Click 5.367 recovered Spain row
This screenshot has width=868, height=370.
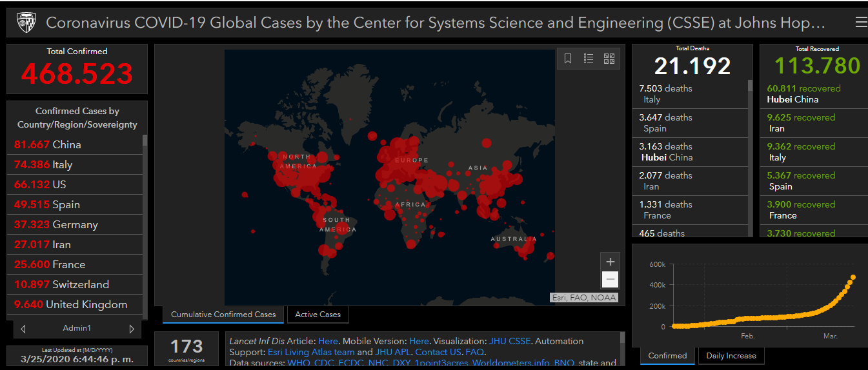coord(814,181)
